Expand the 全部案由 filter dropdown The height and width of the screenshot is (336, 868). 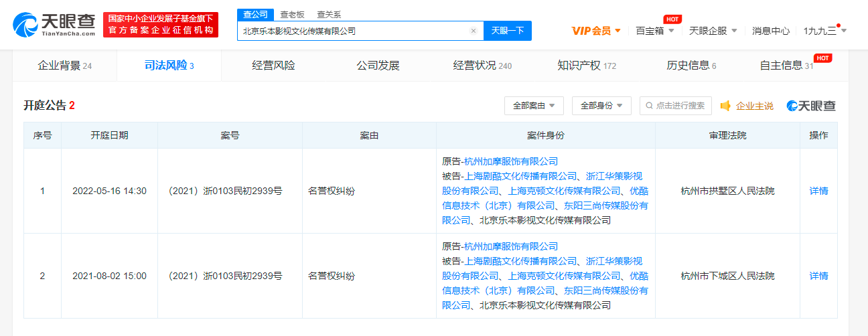[x=534, y=106]
